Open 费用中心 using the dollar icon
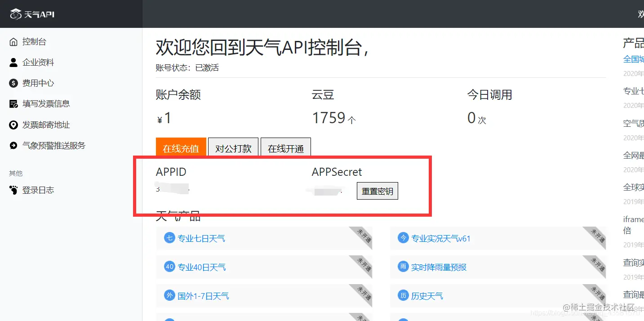Viewport: 644px width, 321px height. [x=13, y=83]
